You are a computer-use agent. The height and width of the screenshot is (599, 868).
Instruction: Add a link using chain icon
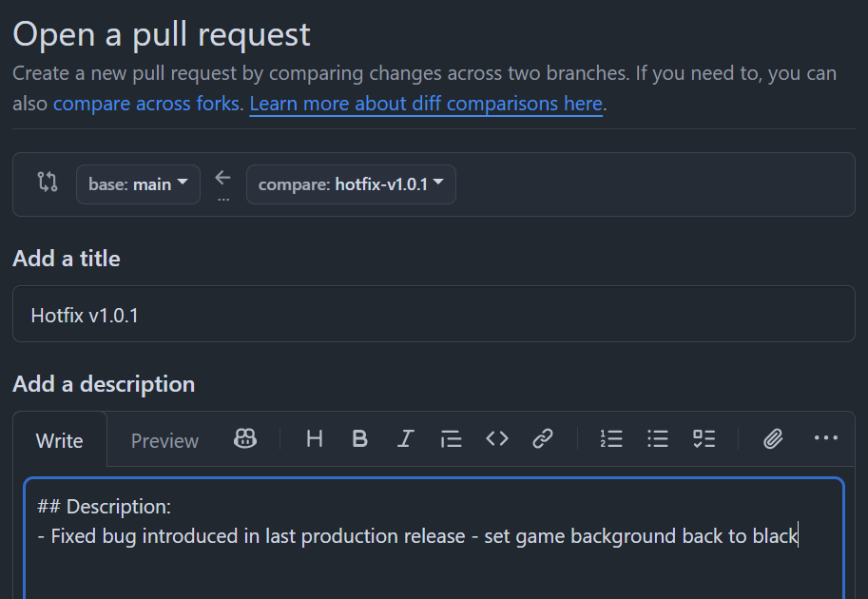click(x=543, y=439)
